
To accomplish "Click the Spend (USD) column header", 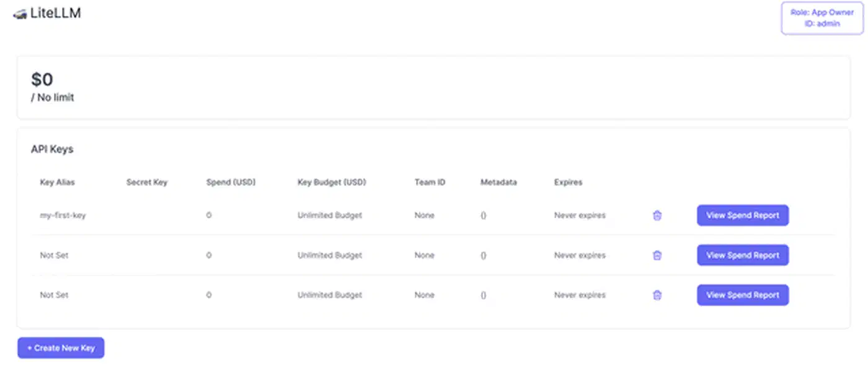I will coord(231,183).
